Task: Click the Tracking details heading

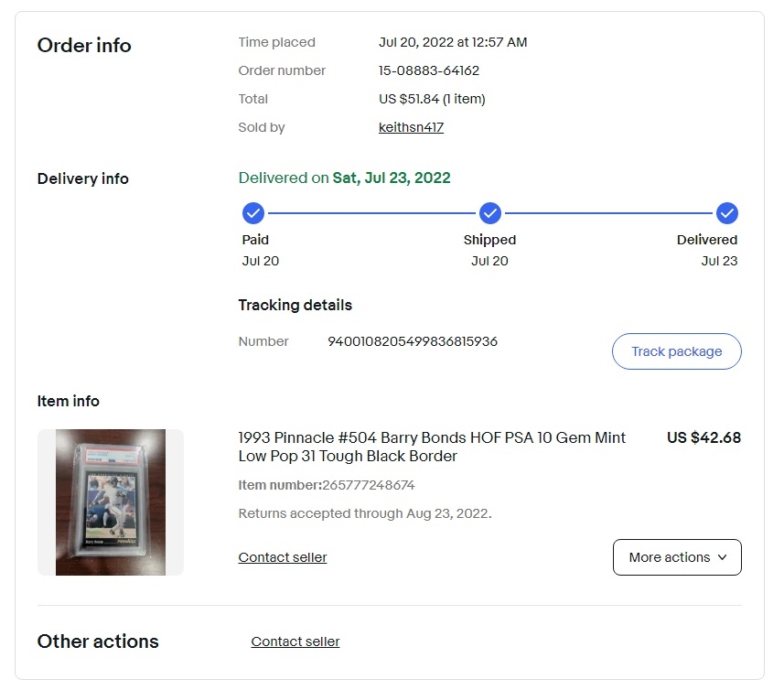Action: point(295,305)
